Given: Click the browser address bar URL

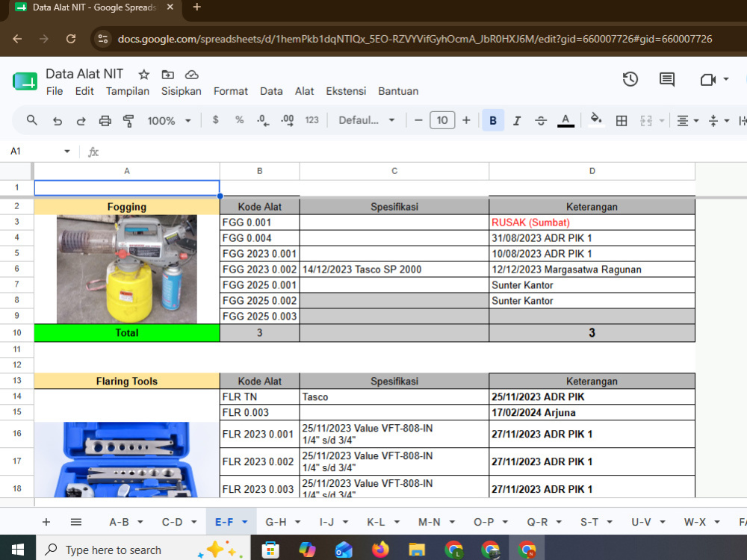Looking at the screenshot, I should pos(415,39).
